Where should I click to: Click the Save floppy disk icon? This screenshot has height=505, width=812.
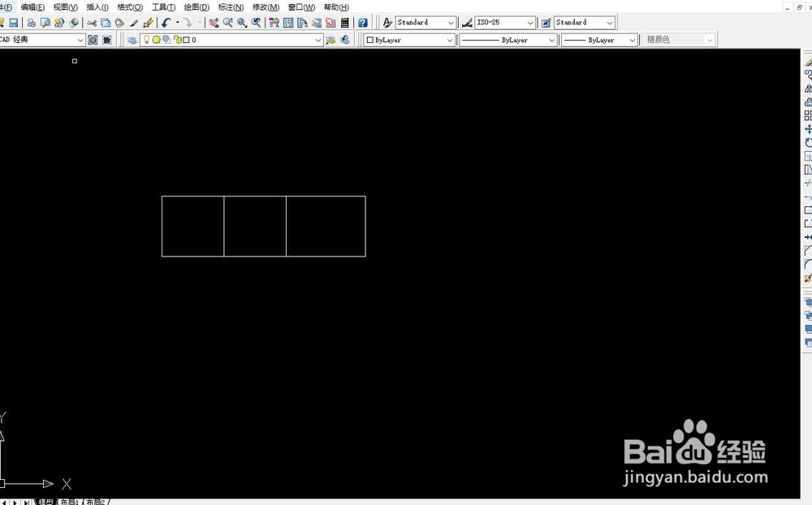(14, 23)
